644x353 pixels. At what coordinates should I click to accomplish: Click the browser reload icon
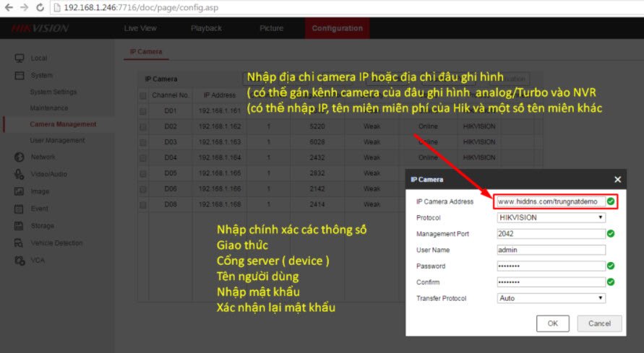40,7
